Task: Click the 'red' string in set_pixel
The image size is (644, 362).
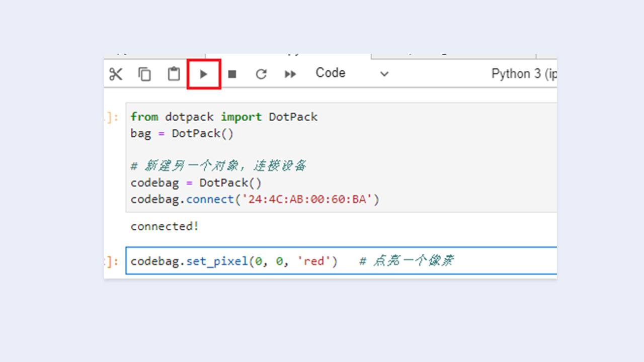Action: (x=314, y=261)
